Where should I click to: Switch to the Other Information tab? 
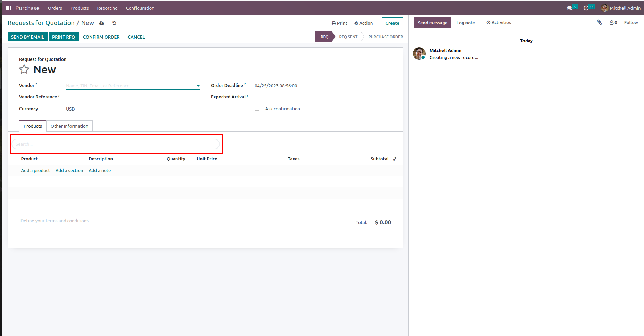pyautogui.click(x=69, y=126)
